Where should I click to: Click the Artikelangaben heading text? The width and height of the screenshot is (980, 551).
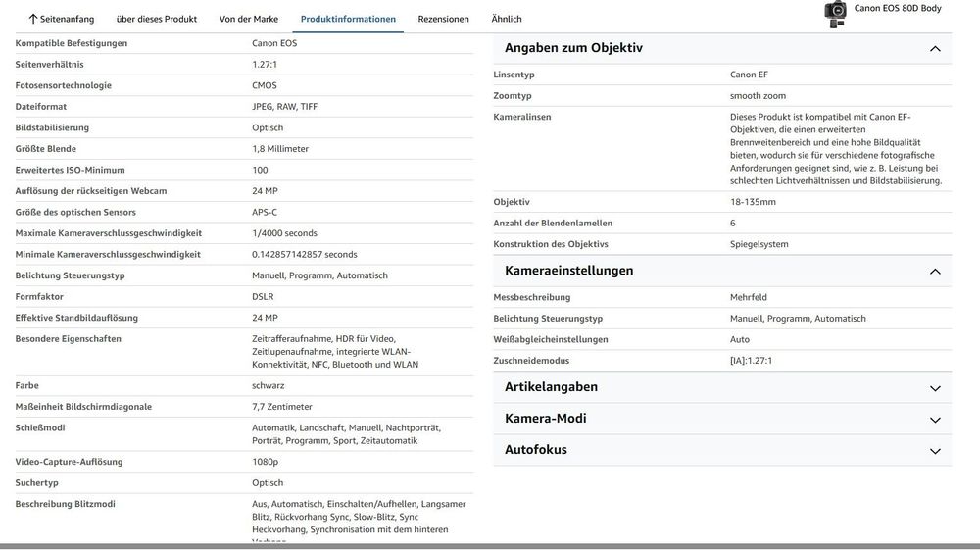click(x=551, y=387)
